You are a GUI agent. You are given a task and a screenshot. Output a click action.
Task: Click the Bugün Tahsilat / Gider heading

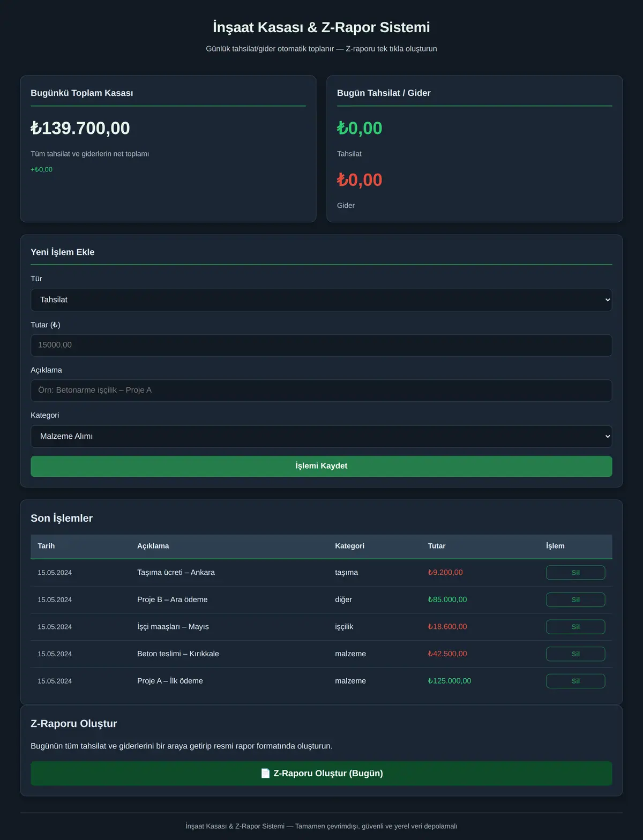(x=384, y=93)
